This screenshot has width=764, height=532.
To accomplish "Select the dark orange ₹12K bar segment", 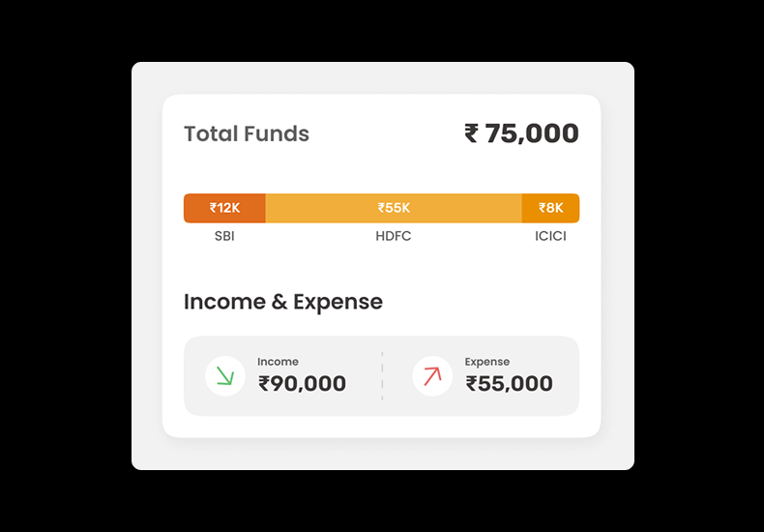I will pyautogui.click(x=224, y=208).
